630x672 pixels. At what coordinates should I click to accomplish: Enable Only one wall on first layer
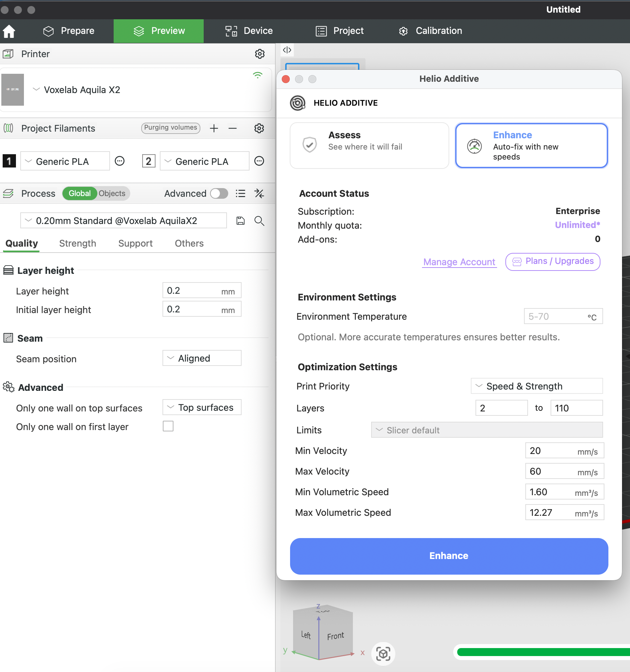tap(168, 426)
